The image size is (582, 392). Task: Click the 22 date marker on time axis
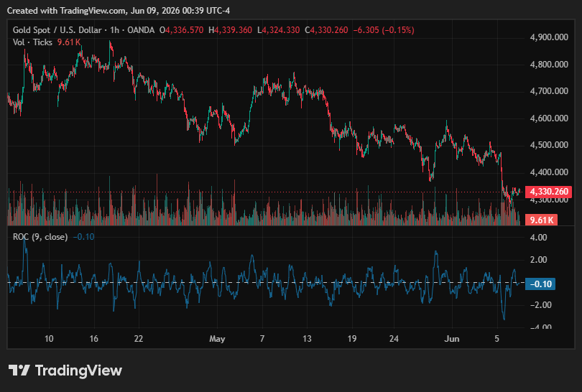coord(139,339)
